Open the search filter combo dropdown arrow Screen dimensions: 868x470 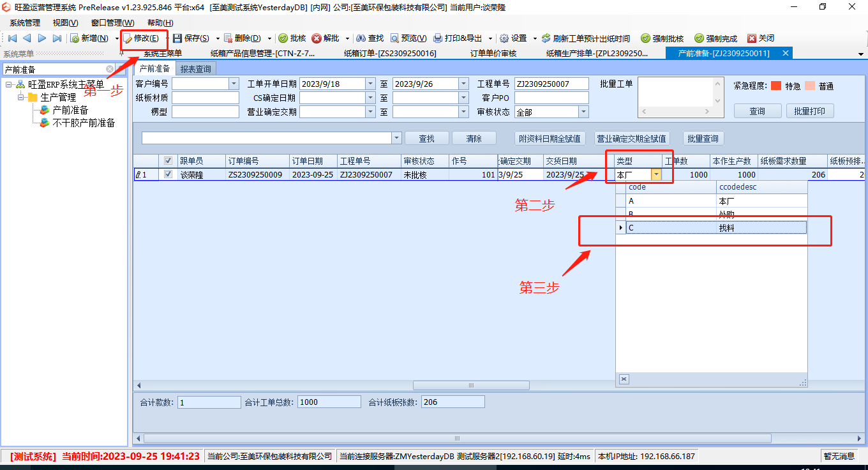tap(397, 138)
